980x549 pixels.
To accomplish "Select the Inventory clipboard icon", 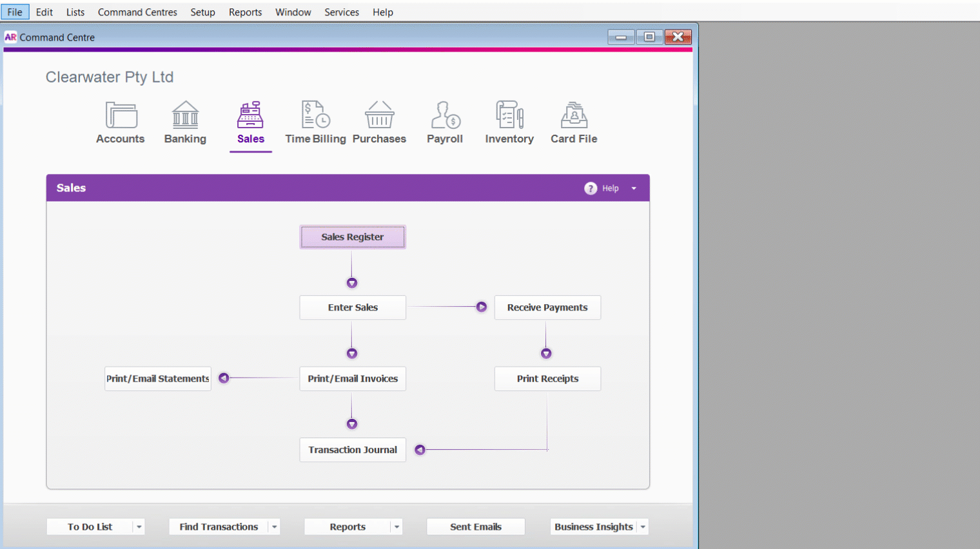I will 509,116.
